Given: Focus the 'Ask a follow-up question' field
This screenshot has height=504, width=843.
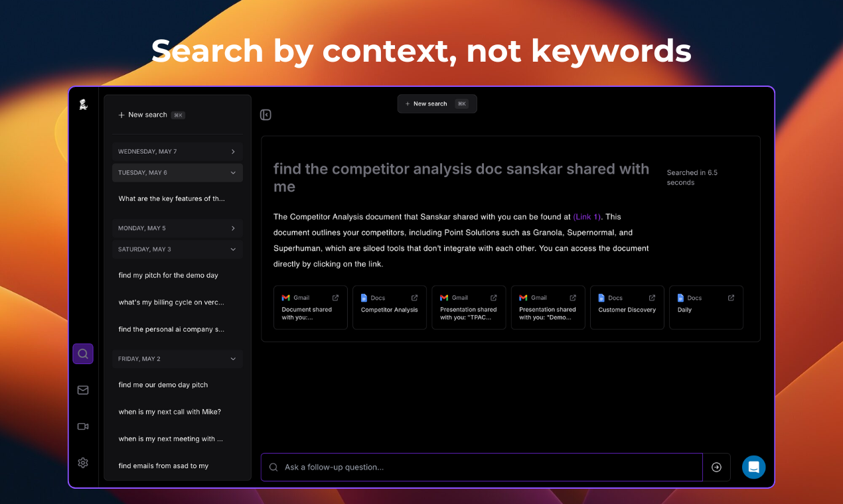Looking at the screenshot, I should [482, 467].
